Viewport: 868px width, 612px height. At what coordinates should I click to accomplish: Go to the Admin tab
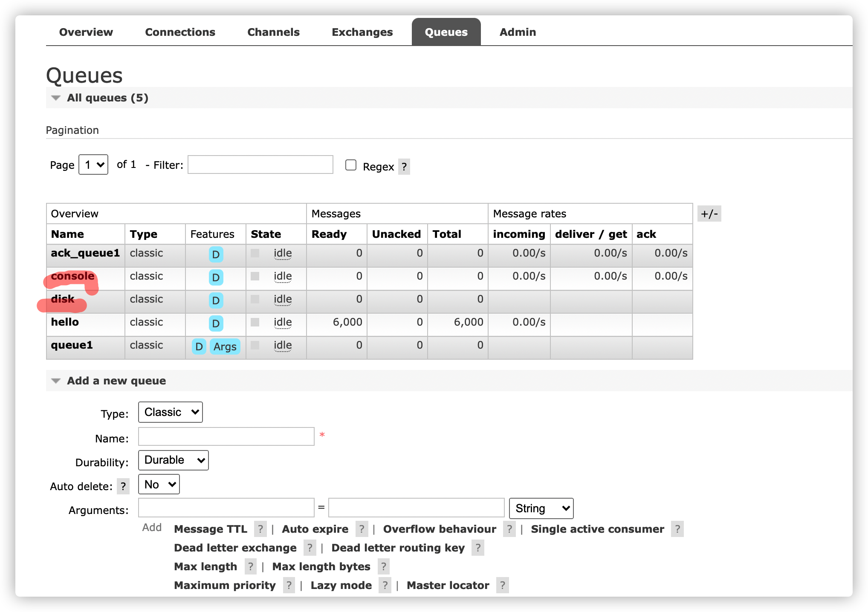coord(518,32)
